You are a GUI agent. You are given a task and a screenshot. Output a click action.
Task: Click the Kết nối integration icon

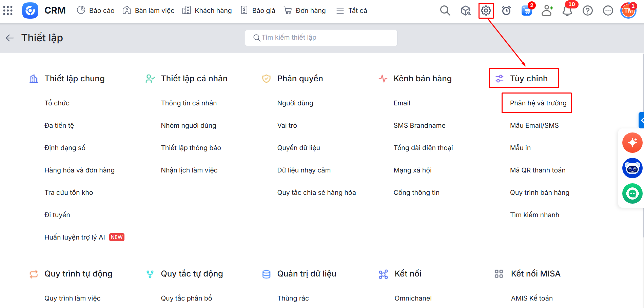click(x=383, y=274)
